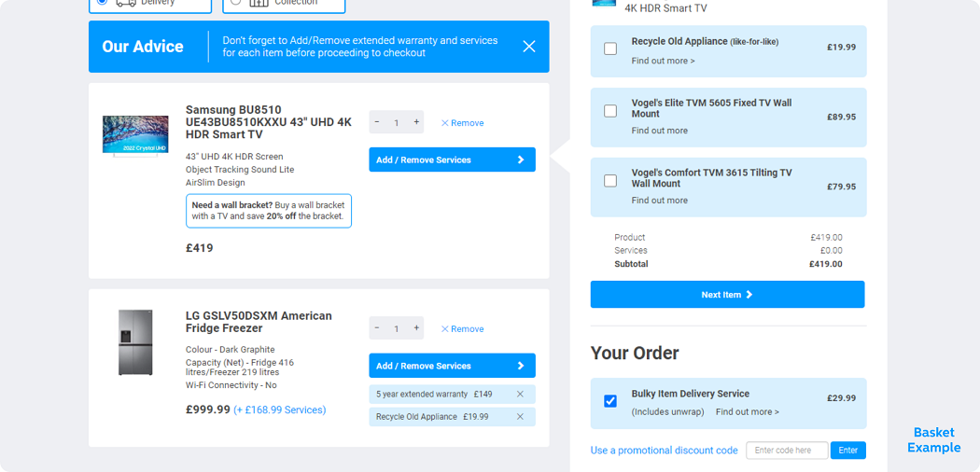Select Vogel's Elite TVM 5605 checkbox
Viewport: 980px width, 472px height.
pyautogui.click(x=610, y=111)
